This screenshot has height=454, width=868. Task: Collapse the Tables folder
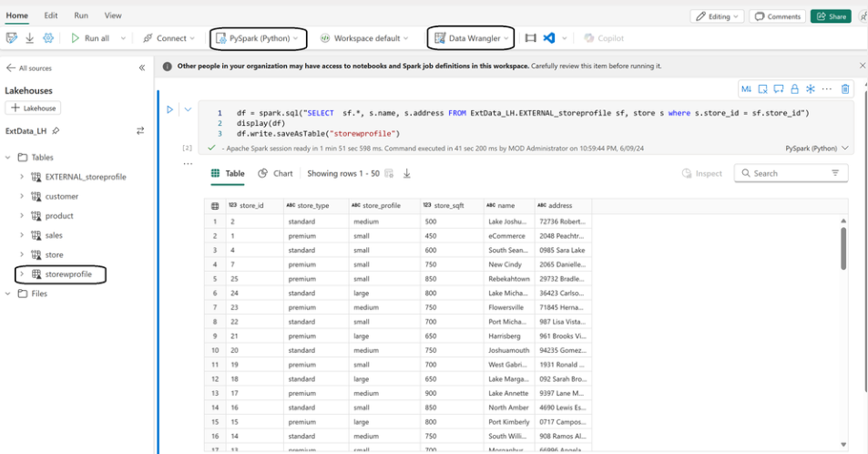8,158
